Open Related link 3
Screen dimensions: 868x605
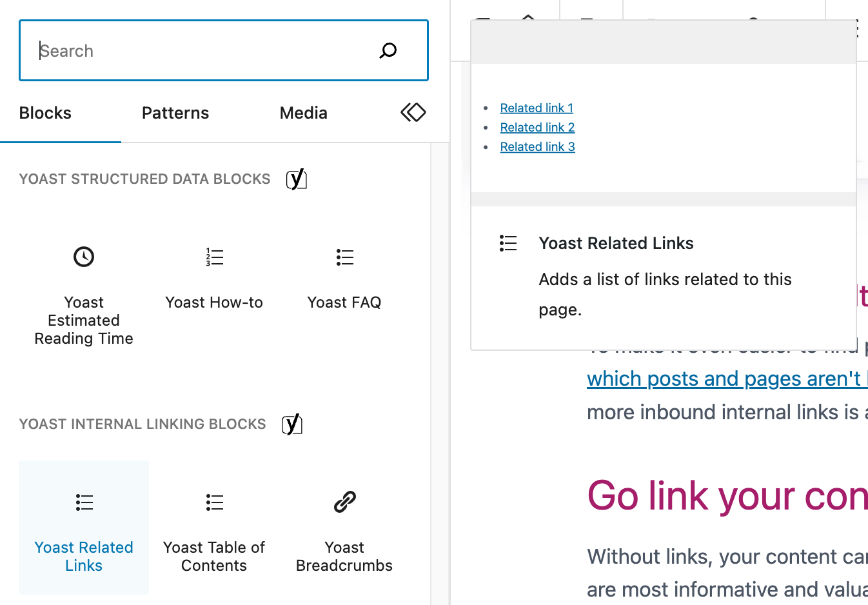537,146
